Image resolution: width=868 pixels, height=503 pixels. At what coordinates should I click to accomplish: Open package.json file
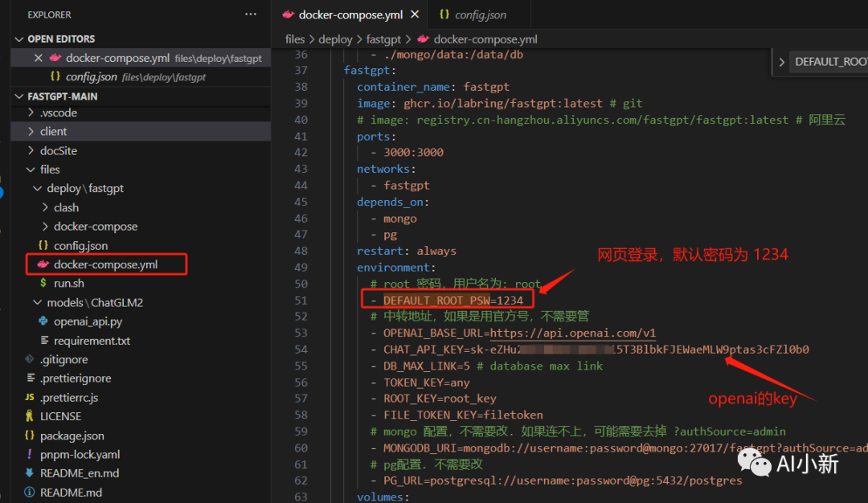coord(72,436)
